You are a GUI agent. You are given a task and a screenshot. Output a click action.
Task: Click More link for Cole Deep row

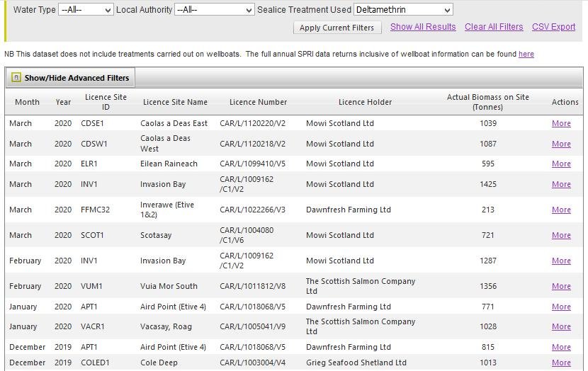(x=561, y=363)
